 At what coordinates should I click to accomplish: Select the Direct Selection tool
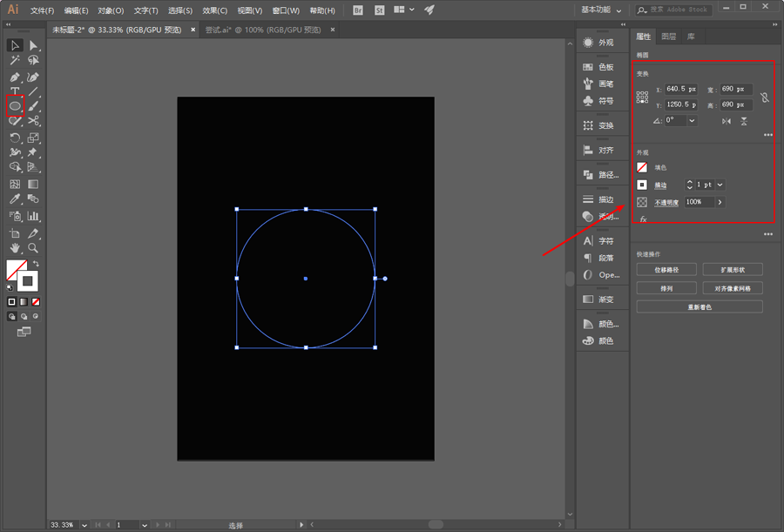(x=33, y=45)
